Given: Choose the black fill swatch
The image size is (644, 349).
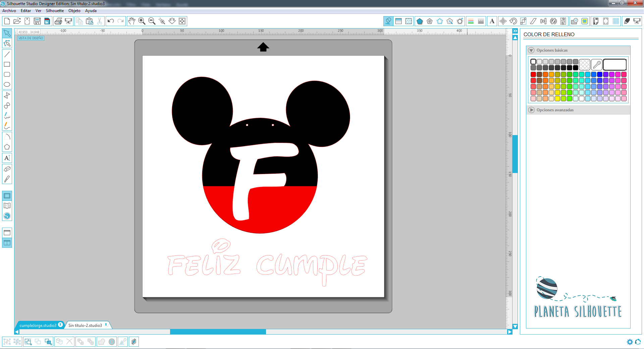Looking at the screenshot, I should (x=576, y=68).
